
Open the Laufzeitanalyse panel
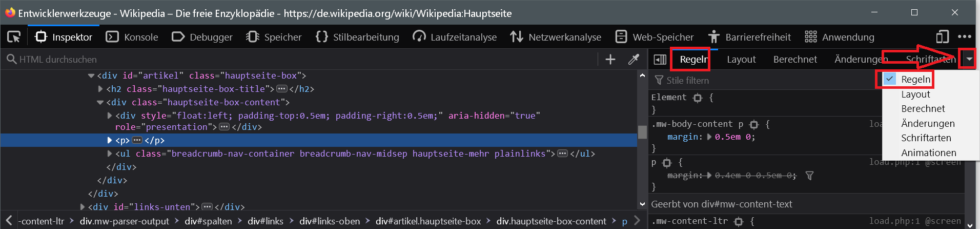point(455,37)
